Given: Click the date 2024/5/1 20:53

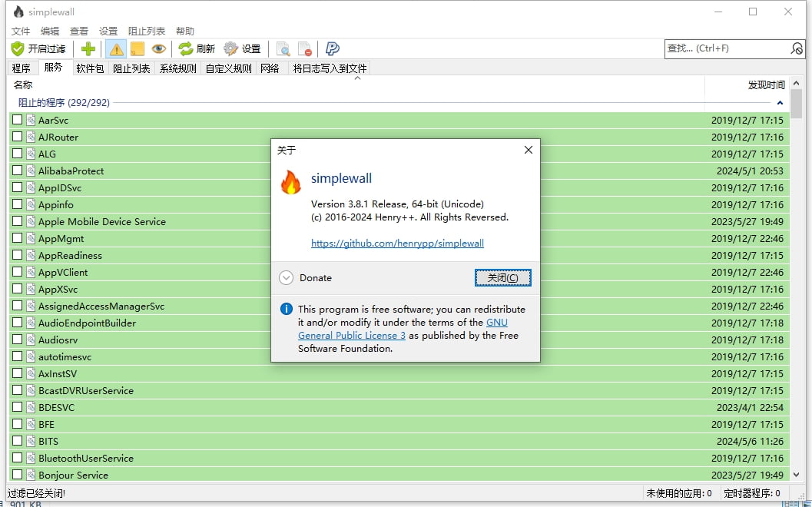Looking at the screenshot, I should [x=750, y=171].
